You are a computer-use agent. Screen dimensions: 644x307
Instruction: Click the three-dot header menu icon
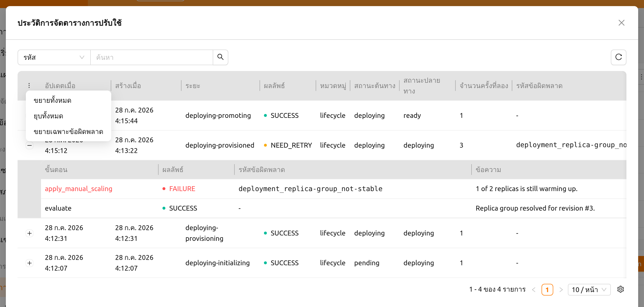29,86
